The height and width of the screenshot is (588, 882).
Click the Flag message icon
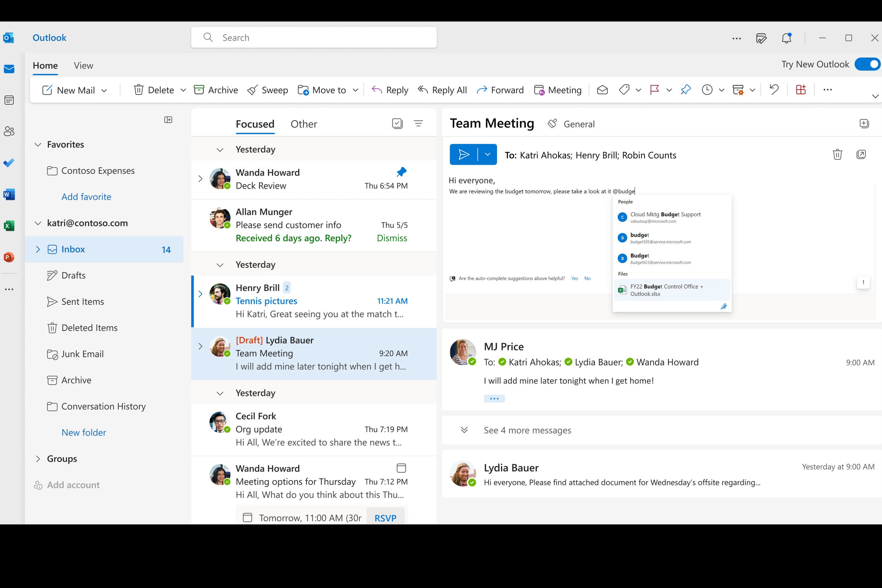654,90
